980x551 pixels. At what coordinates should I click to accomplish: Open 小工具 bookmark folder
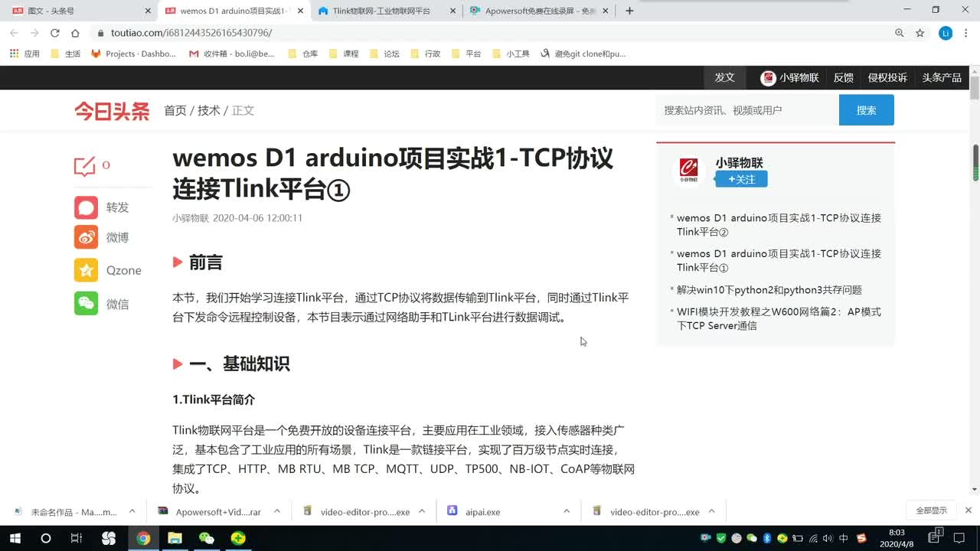tap(511, 54)
